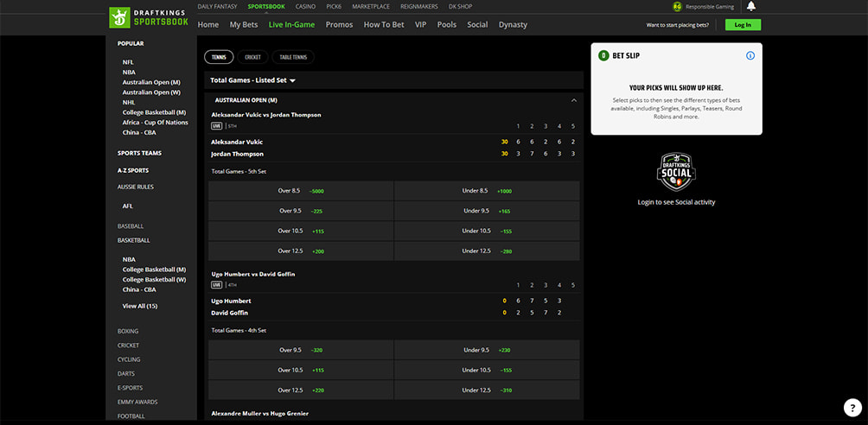The image size is (868, 425).
Task: Open Australian Open (W) in sidebar
Action: [151, 92]
